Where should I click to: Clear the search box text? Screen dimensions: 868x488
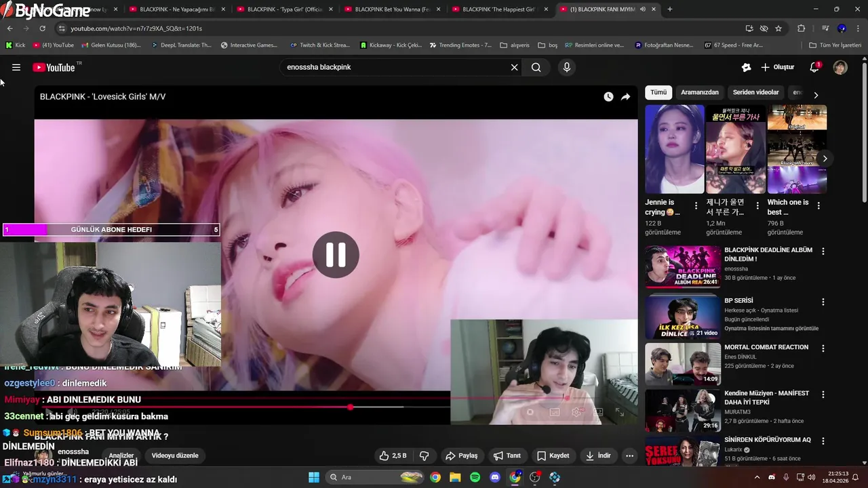point(514,67)
